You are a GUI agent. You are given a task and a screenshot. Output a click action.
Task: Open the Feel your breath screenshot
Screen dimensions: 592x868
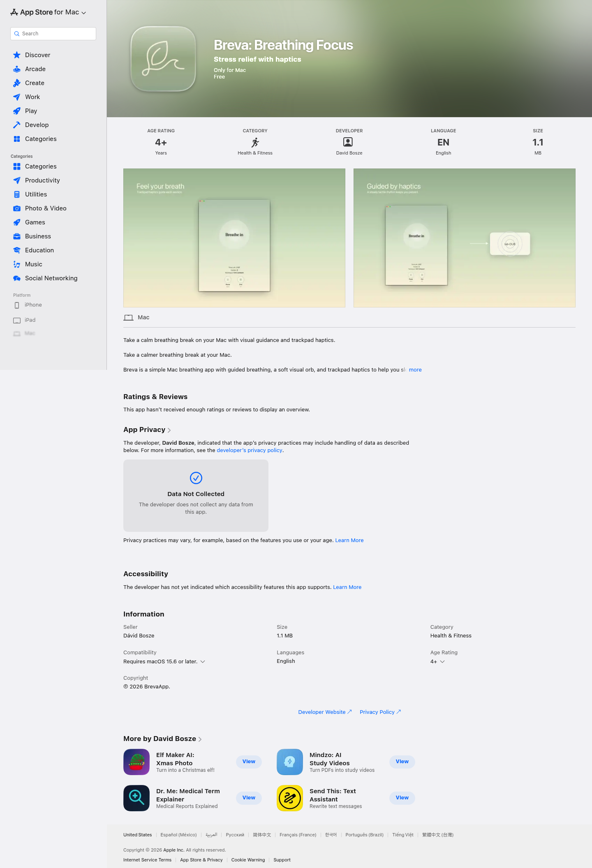[234, 238]
